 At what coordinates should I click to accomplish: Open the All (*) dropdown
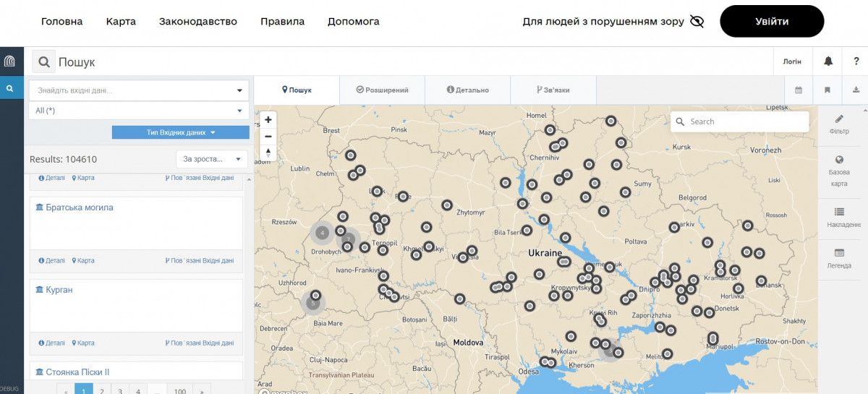[x=139, y=111]
